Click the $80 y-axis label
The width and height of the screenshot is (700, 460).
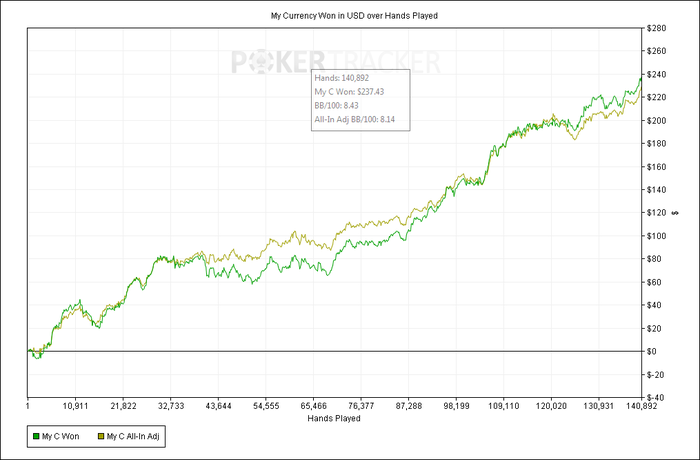[x=654, y=259]
